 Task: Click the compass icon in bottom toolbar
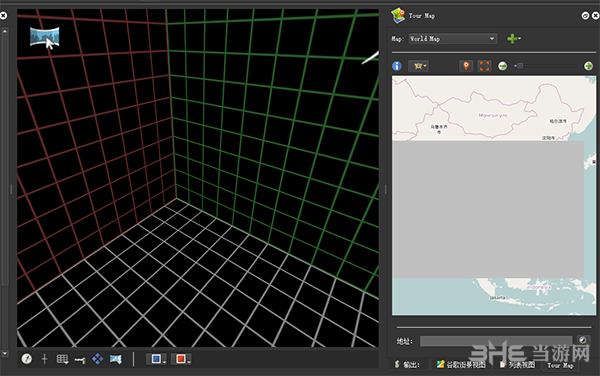tap(27, 359)
